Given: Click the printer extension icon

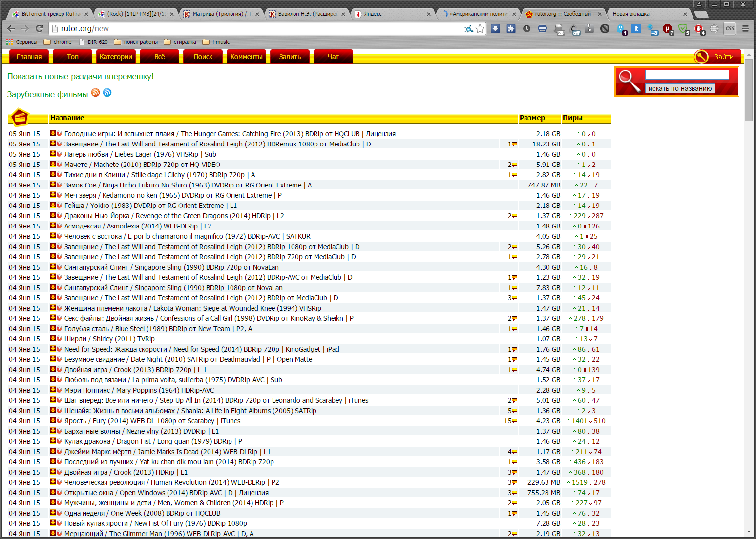Looking at the screenshot, I should pyautogui.click(x=542, y=29).
